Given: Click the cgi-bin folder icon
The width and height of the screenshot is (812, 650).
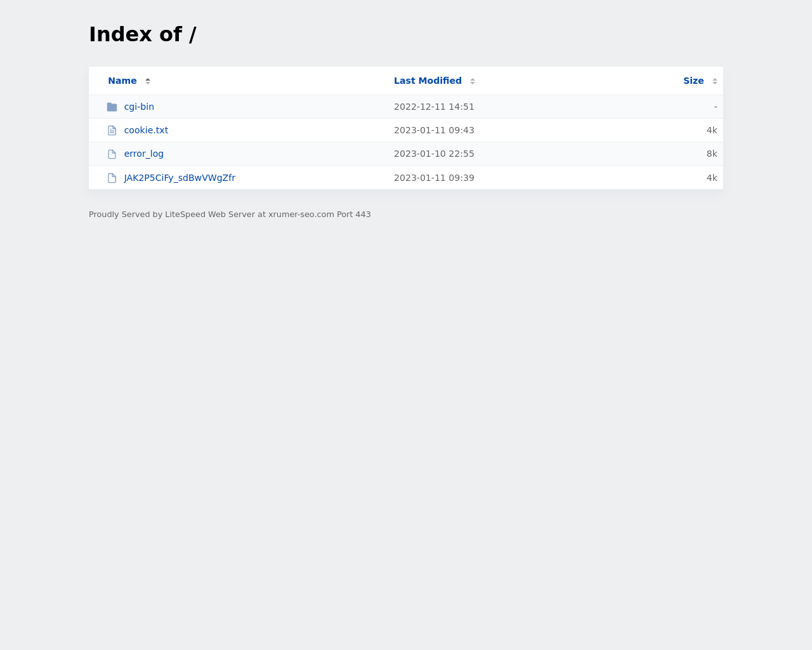Looking at the screenshot, I should point(112,107).
